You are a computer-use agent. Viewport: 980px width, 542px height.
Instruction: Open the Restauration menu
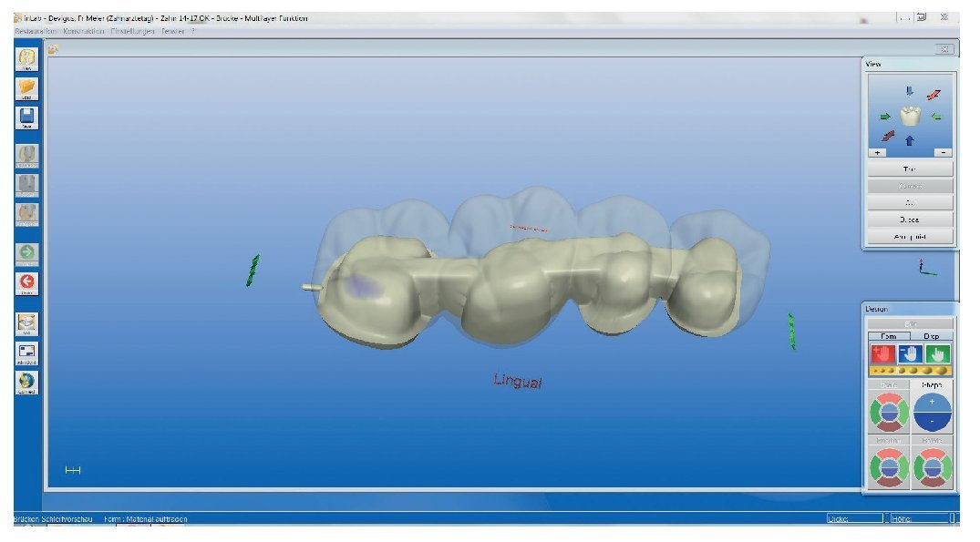click(36, 31)
